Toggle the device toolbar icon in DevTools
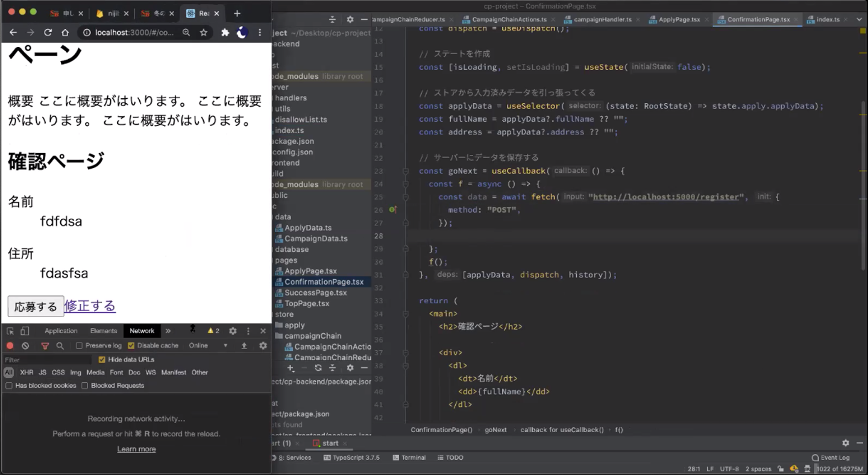This screenshot has width=868, height=475. point(25,331)
